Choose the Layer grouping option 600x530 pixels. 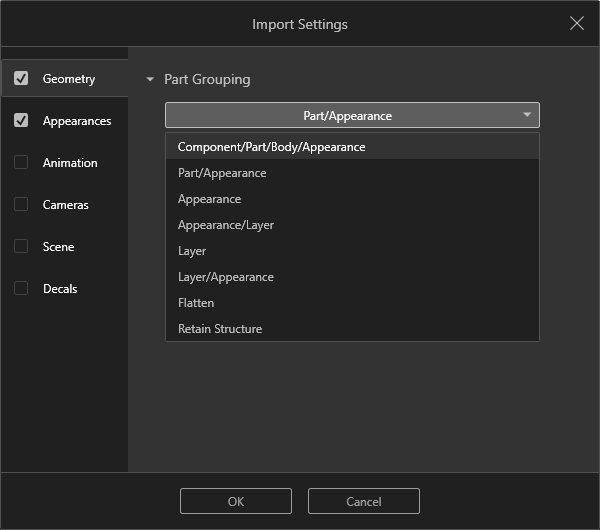[192, 251]
